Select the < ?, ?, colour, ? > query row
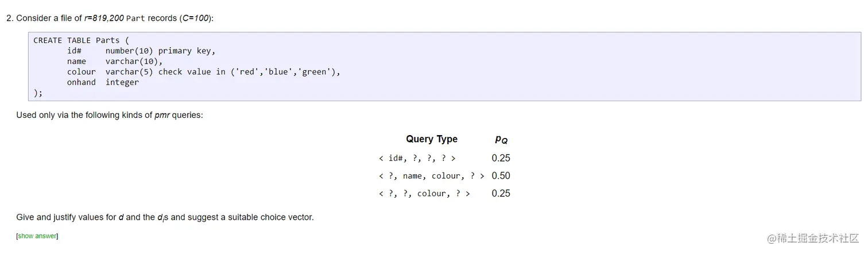 click(424, 194)
